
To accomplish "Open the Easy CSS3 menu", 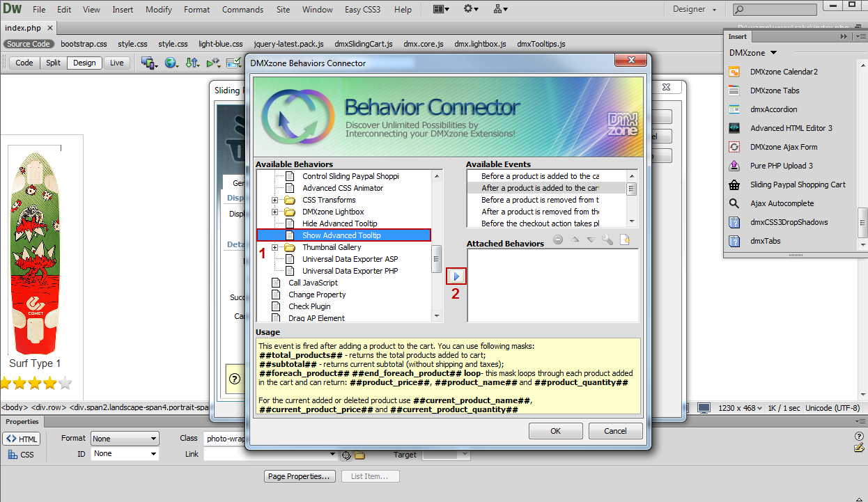I will click(x=362, y=10).
